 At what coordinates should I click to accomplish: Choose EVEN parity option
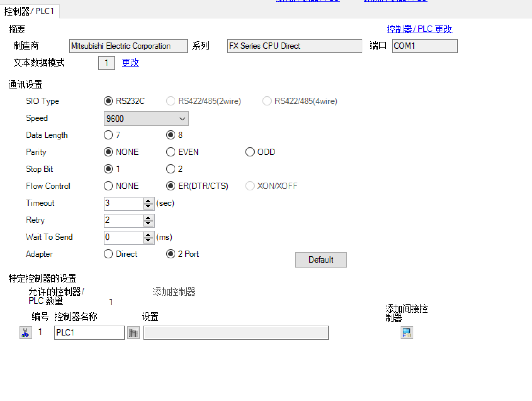click(171, 152)
